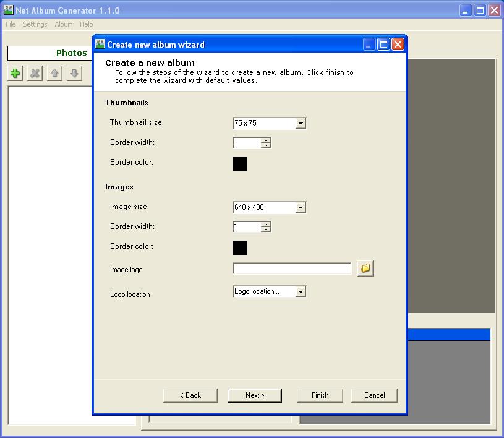This screenshot has width=504, height=438.
Task: Open the Help menu
Action: [x=86, y=24]
